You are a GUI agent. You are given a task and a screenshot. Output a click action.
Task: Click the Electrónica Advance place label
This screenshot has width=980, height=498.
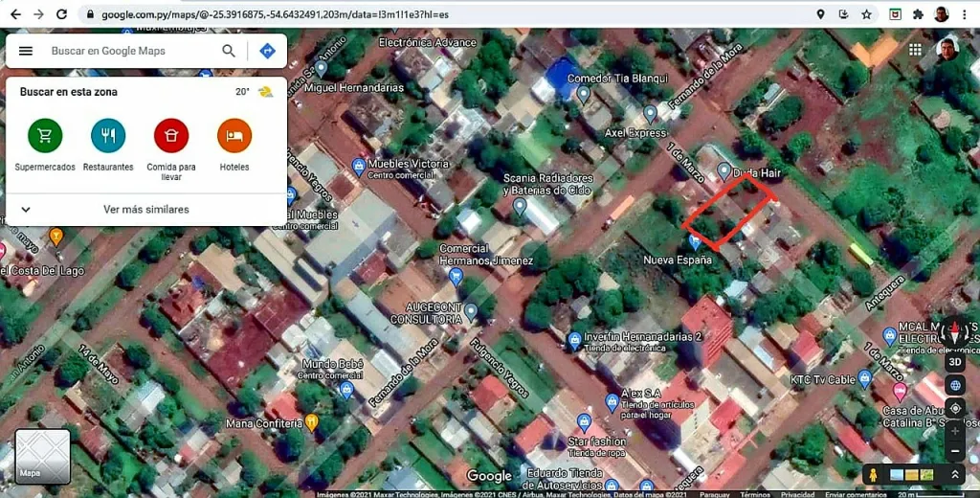pos(428,42)
